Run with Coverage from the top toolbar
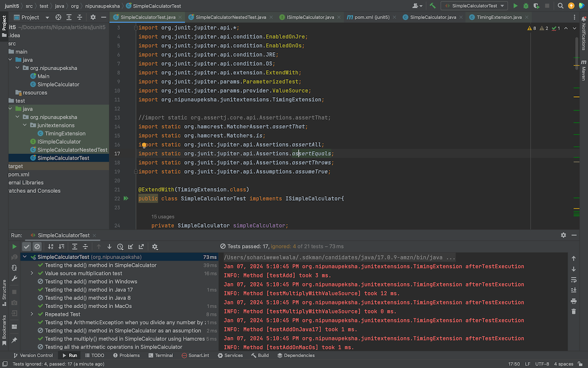Screen dimensions: 588x368 coord(537,6)
